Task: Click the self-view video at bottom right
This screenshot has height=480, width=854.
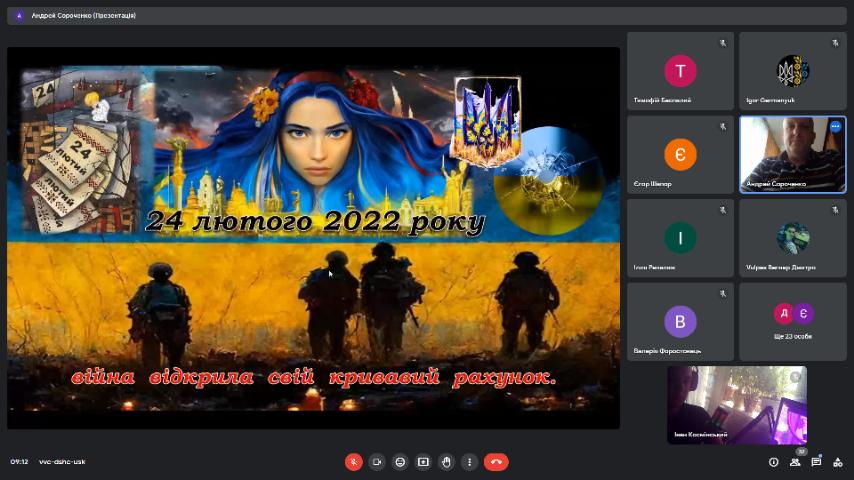Action: coord(736,405)
